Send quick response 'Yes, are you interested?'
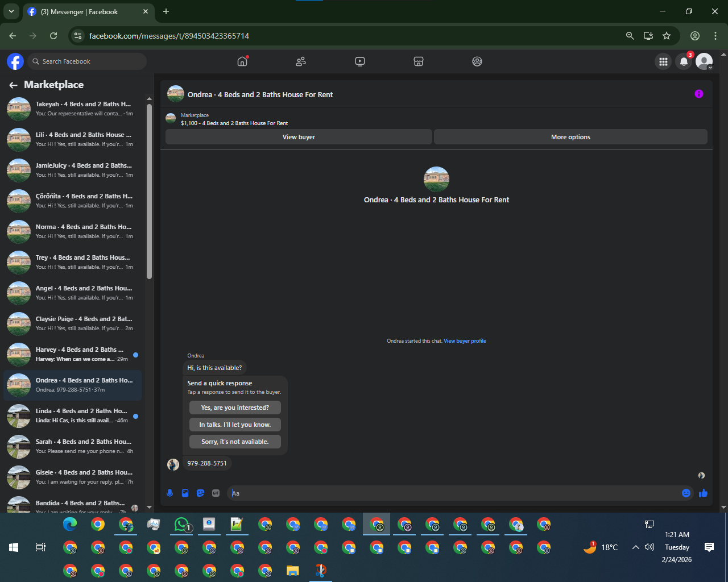This screenshot has width=728, height=582. [235, 408]
